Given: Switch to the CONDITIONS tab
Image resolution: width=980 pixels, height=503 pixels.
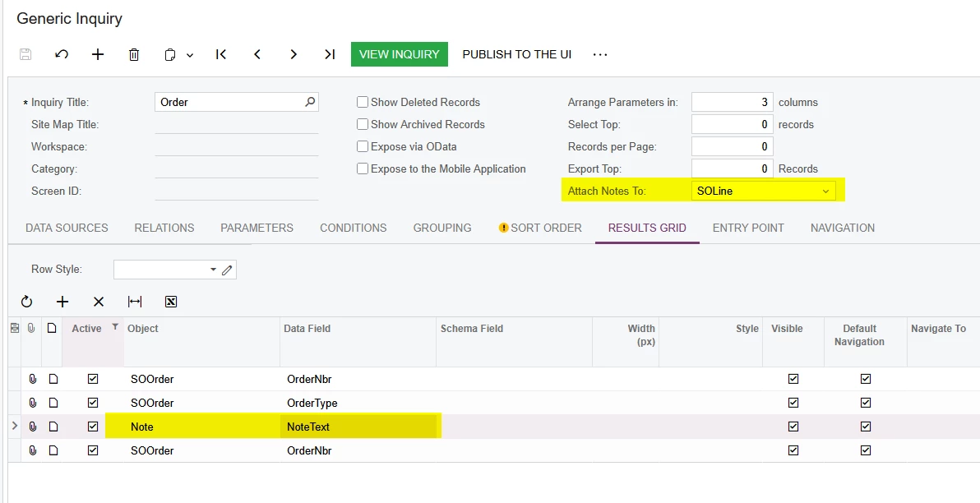Looking at the screenshot, I should pyautogui.click(x=354, y=228).
